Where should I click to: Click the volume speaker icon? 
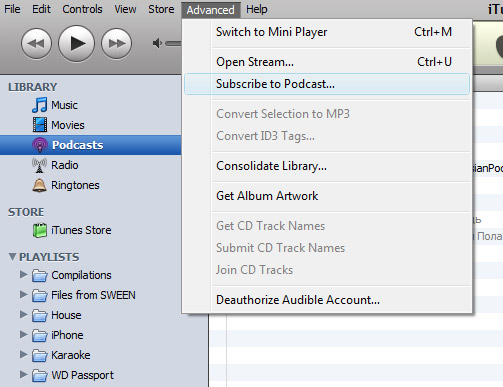pyautogui.click(x=157, y=43)
